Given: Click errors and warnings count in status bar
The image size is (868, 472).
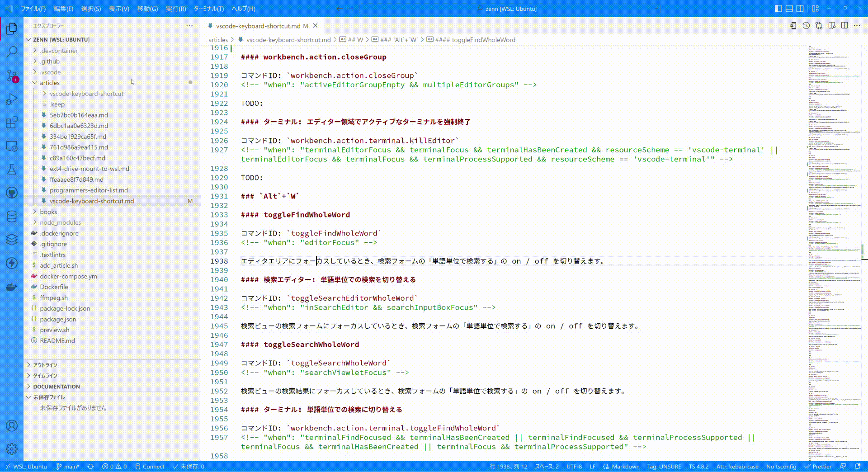Looking at the screenshot, I should click(114, 467).
